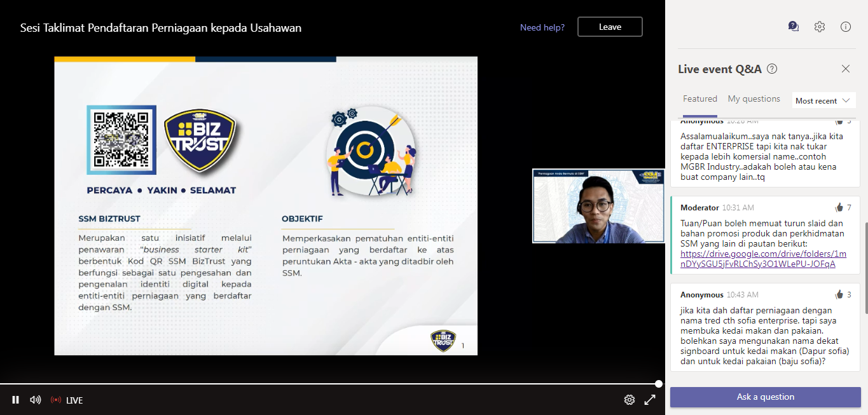Open video playback settings gear
Image resolution: width=868 pixels, height=415 pixels.
[x=629, y=400]
